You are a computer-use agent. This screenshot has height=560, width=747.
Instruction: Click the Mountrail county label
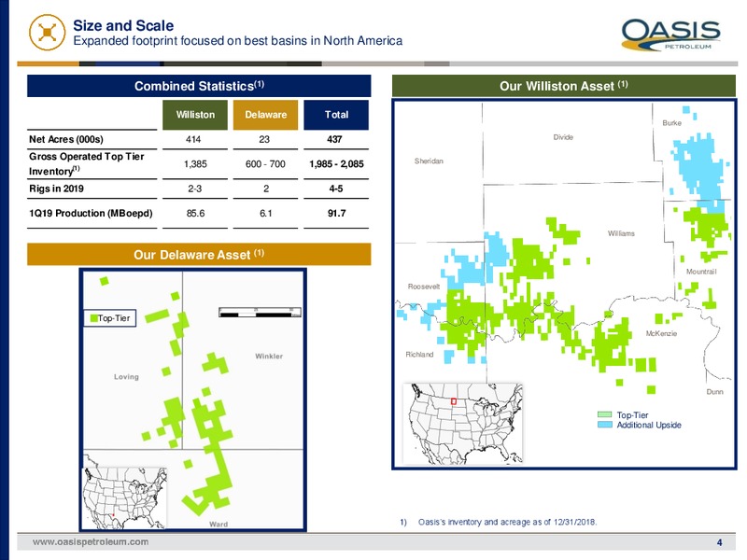click(701, 272)
